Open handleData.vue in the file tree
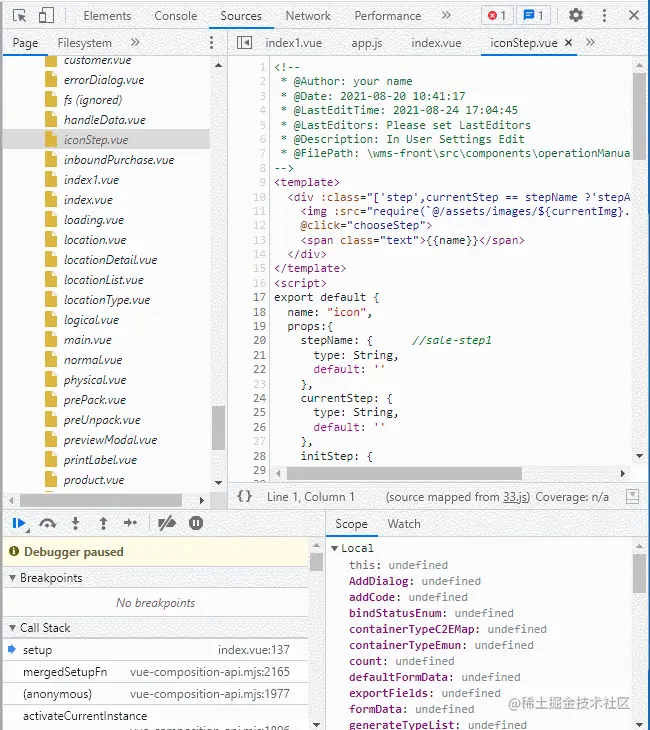This screenshot has height=730, width=650. pyautogui.click(x=105, y=120)
